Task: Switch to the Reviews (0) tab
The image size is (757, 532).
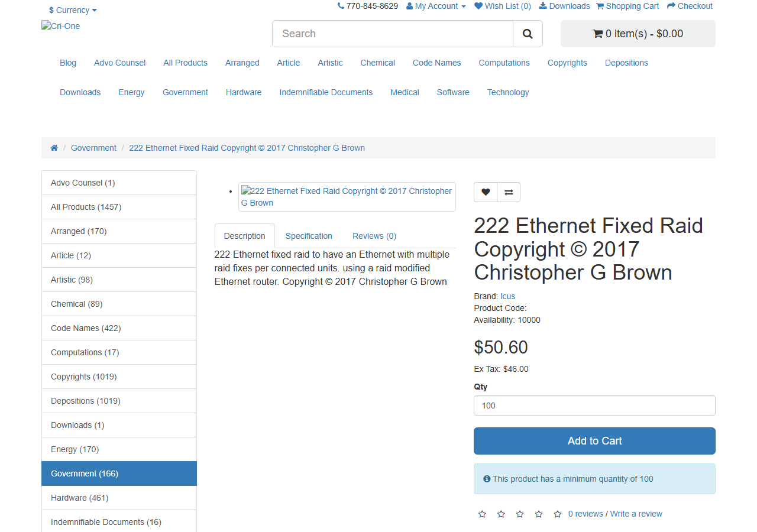Action: [374, 236]
